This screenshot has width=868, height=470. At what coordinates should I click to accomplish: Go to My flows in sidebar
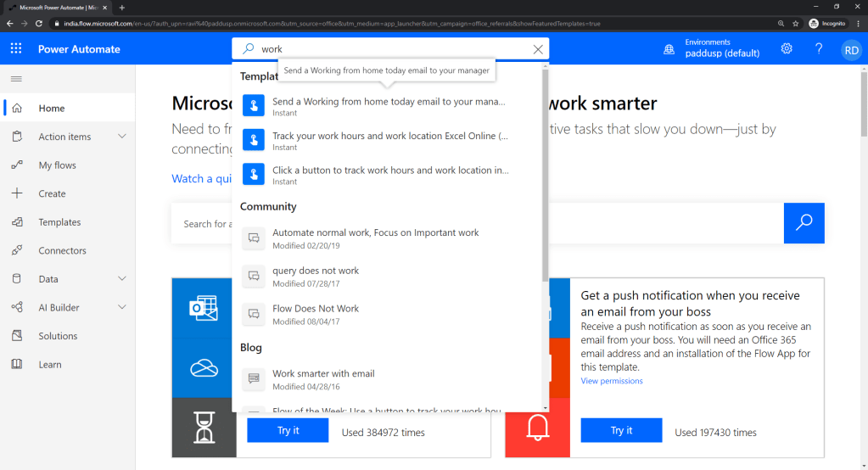click(x=57, y=165)
